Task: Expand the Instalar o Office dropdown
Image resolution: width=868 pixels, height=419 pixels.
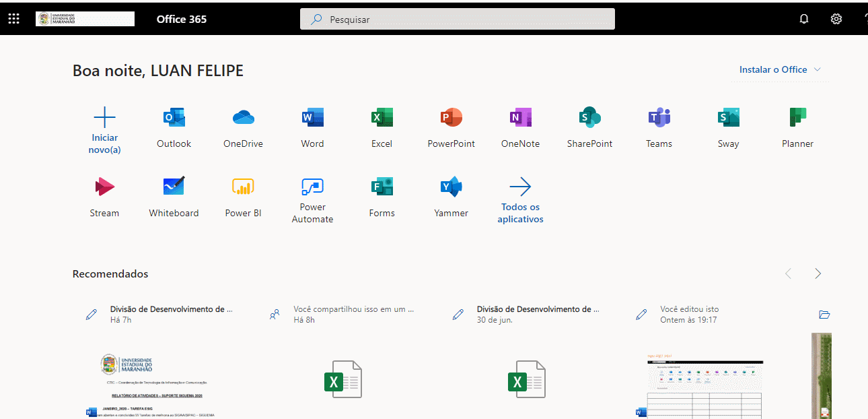Action: pyautogui.click(x=780, y=69)
